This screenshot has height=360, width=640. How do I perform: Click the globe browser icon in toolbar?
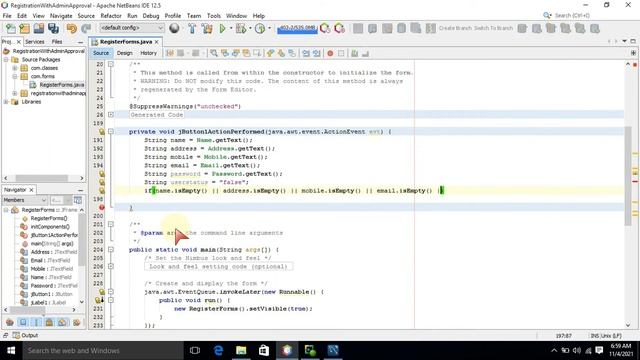pos(174,28)
